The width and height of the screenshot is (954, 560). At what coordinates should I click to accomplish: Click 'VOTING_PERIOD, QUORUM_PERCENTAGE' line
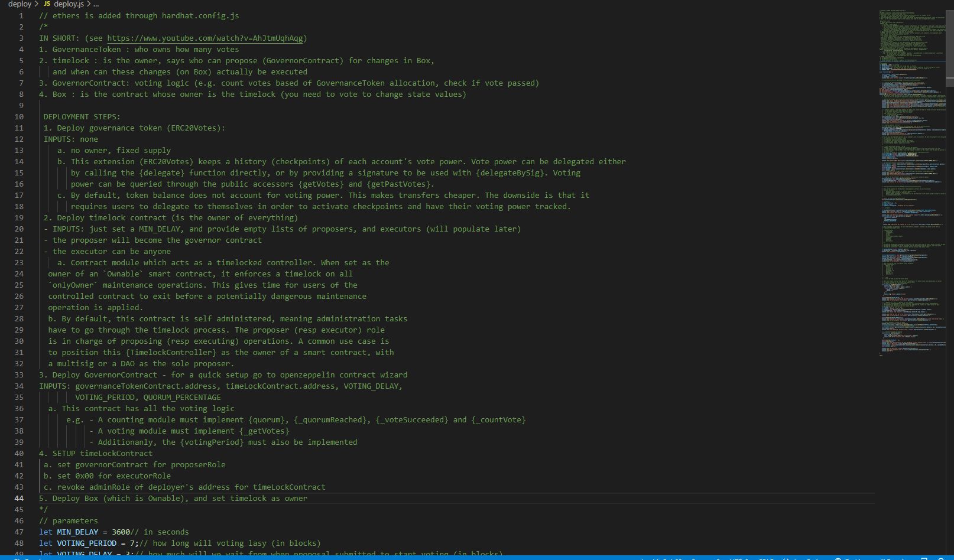click(148, 397)
